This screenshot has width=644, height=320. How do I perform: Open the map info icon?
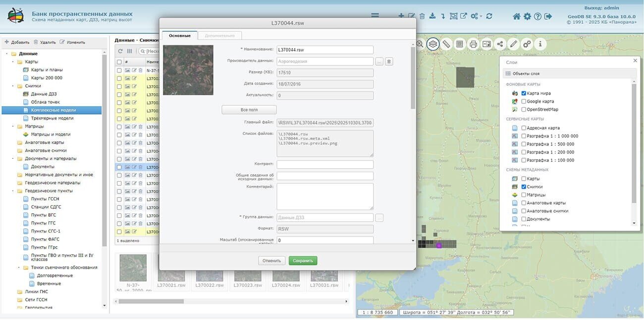coord(540,44)
